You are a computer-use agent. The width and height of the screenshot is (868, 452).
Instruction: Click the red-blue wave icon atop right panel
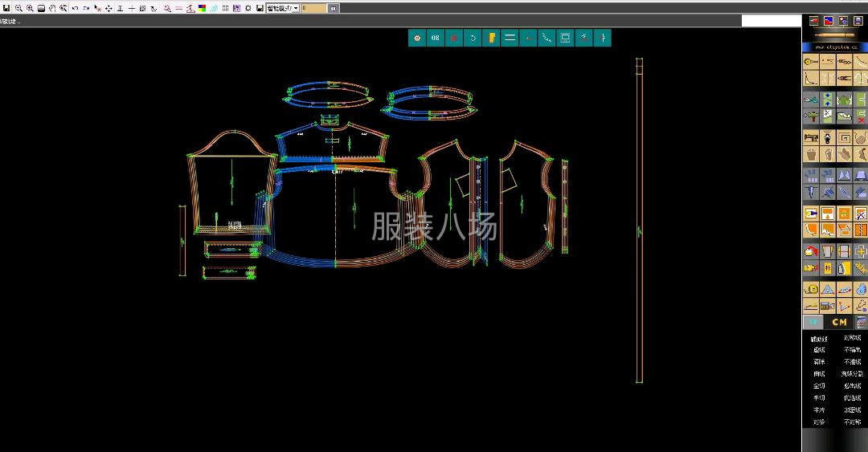tap(829, 20)
